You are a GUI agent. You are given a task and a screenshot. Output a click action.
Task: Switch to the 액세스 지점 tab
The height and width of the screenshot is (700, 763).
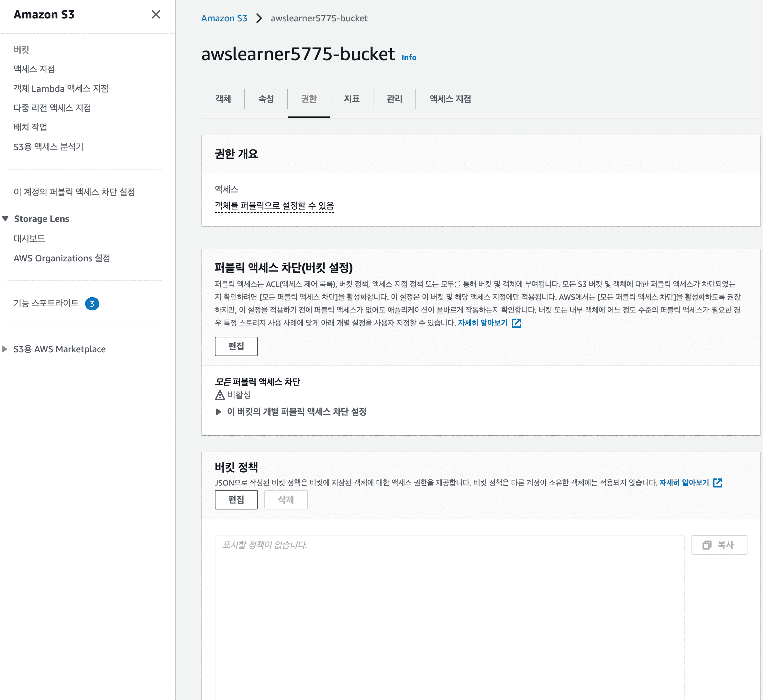(450, 99)
